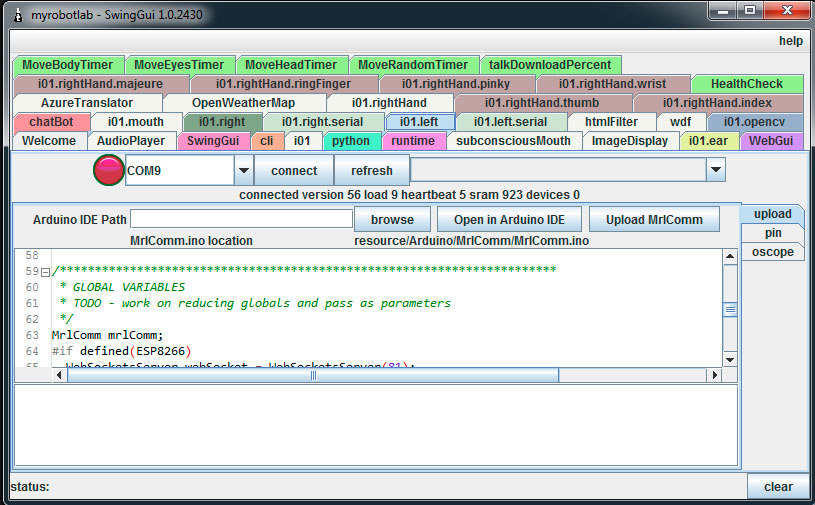Open the i01.rightHand.pinky tab
Screen dimensions: 815x505
456,84
